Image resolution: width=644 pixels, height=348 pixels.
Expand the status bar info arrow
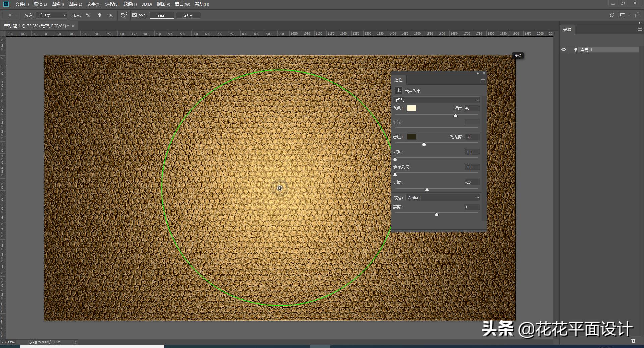tap(75, 342)
